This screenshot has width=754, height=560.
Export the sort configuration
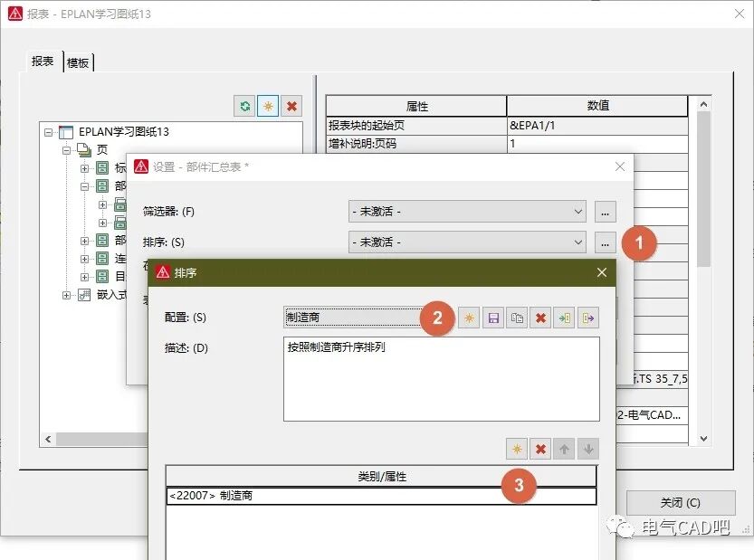pyautogui.click(x=587, y=318)
